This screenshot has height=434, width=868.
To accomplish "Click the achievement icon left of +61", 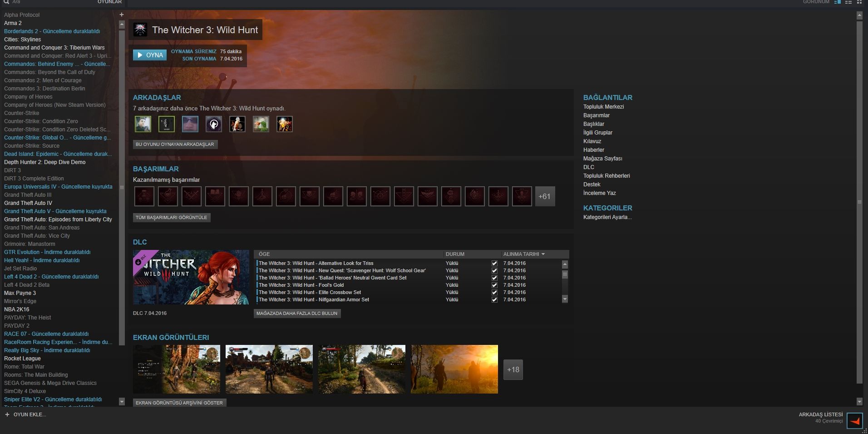I will coord(522,196).
